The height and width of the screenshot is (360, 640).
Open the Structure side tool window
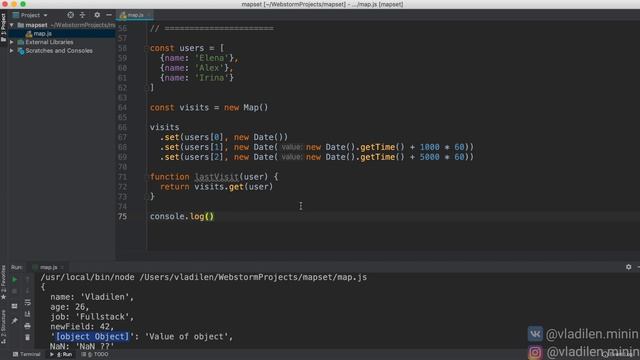click(x=3, y=327)
